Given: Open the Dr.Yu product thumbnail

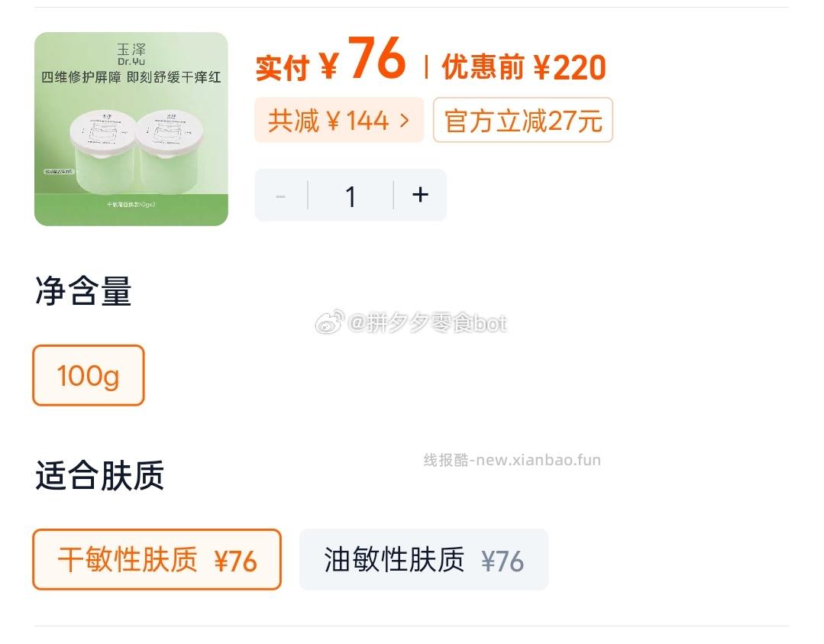Looking at the screenshot, I should tap(131, 127).
